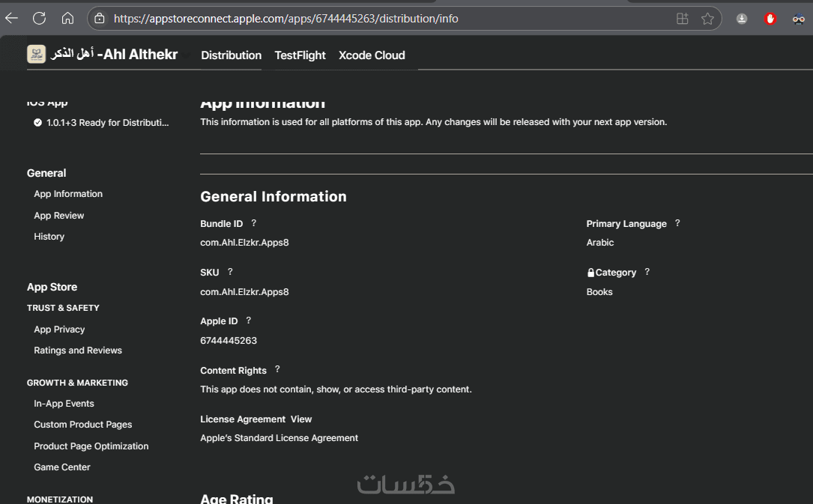Click the question mark beside Primary Language
The height and width of the screenshot is (504, 813).
pos(677,223)
